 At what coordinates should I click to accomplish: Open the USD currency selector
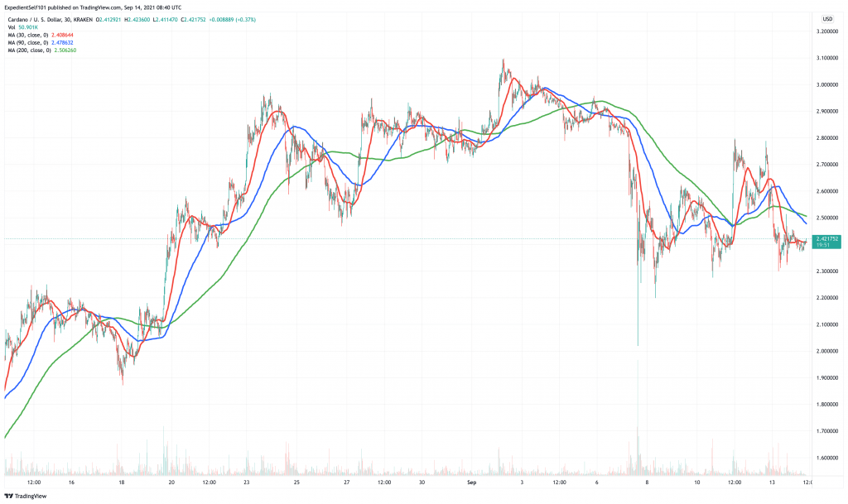[x=827, y=19]
